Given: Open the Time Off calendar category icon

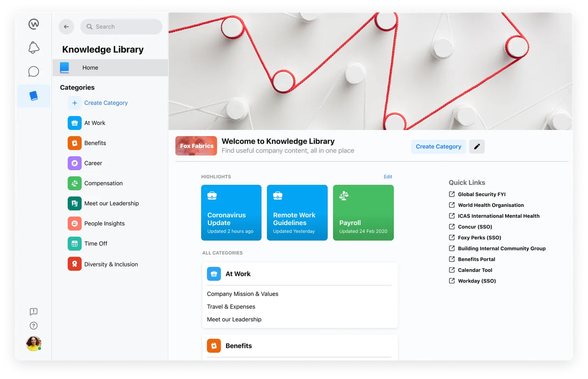Looking at the screenshot, I should (75, 244).
